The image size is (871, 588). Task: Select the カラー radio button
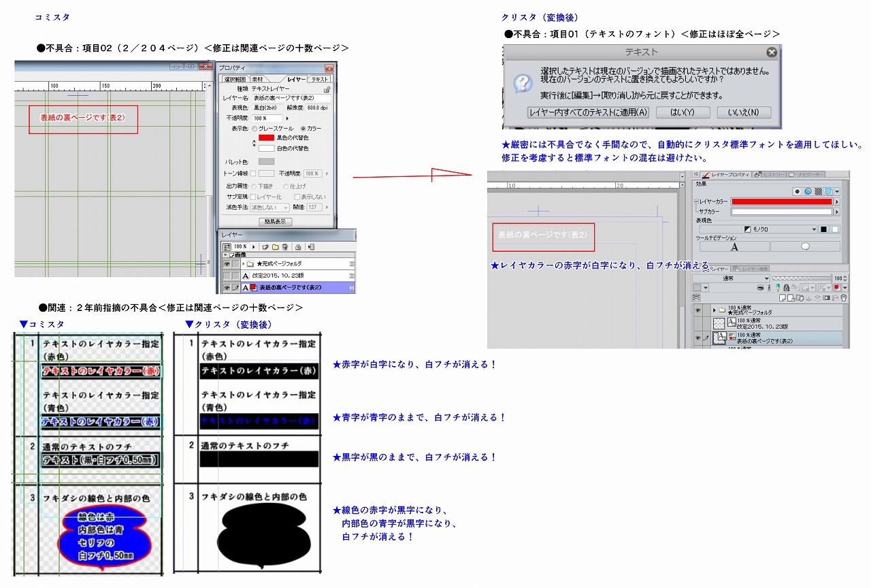click(303, 128)
